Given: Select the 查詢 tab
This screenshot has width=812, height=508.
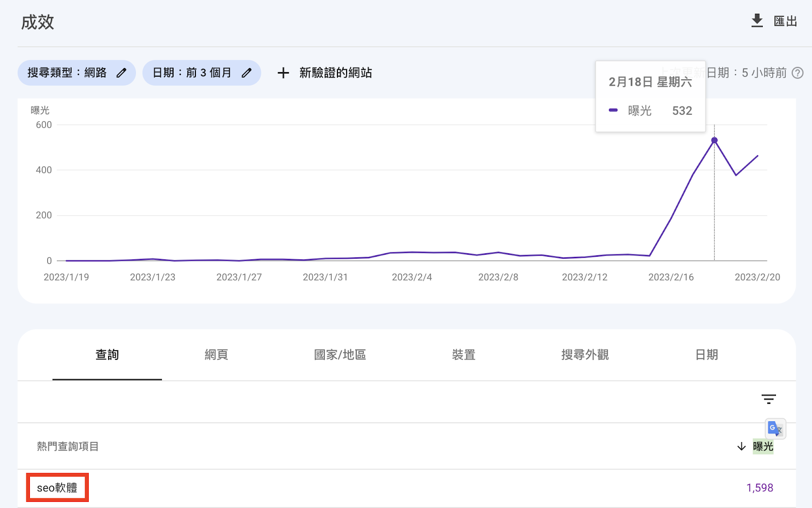Looking at the screenshot, I should click(x=107, y=355).
